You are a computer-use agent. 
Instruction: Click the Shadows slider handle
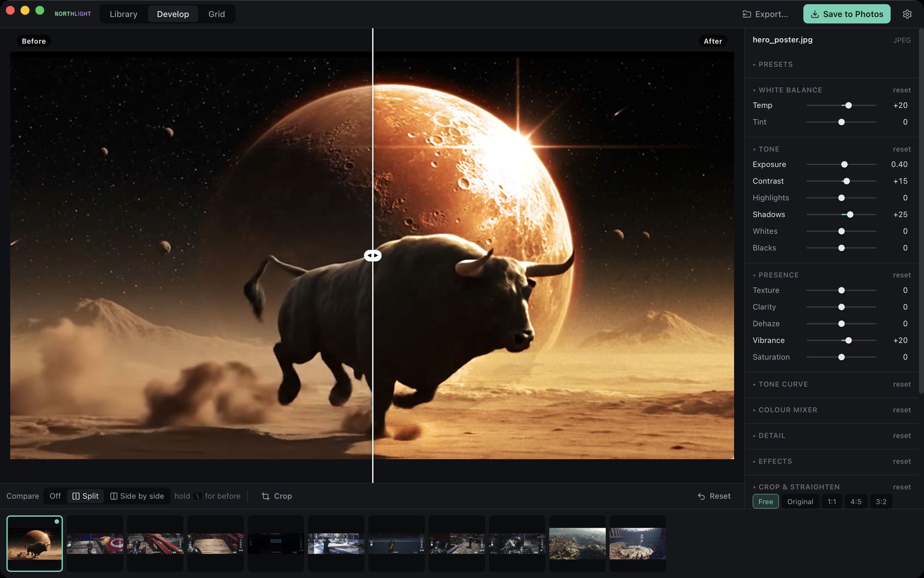click(x=850, y=215)
